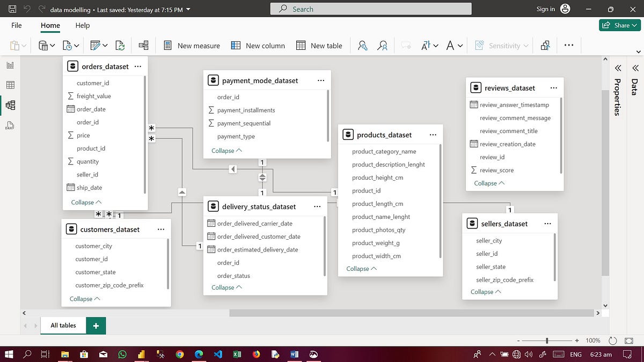Switch to Report view in the left sidebar

(10, 65)
